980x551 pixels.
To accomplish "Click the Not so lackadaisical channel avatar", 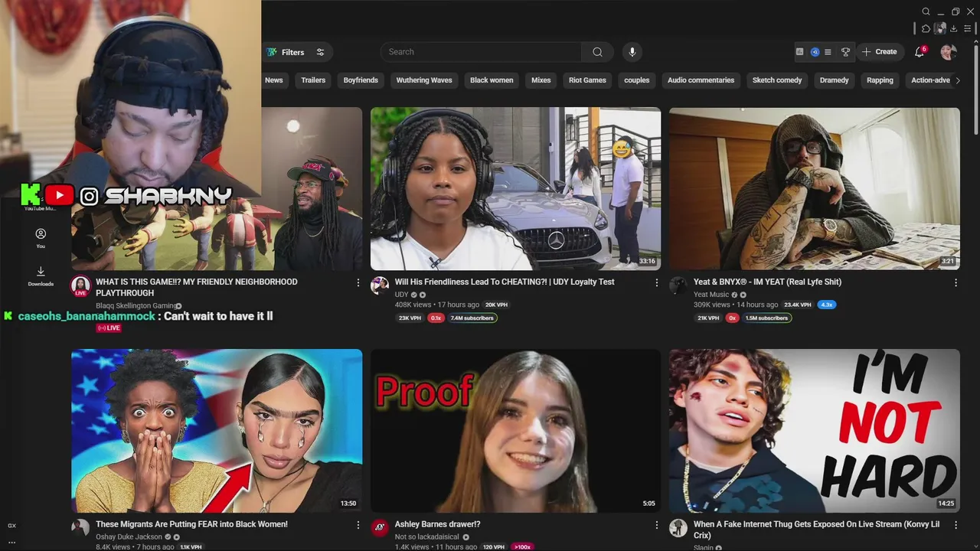I will point(380,528).
